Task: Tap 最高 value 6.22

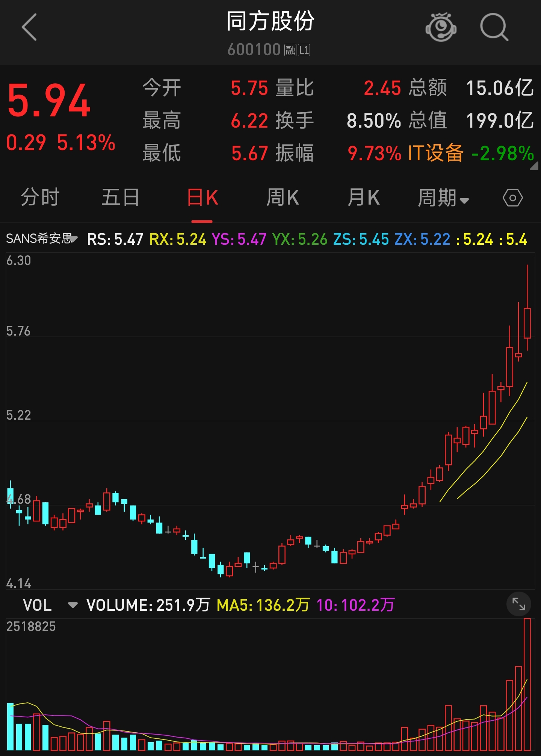Action: pyautogui.click(x=249, y=121)
